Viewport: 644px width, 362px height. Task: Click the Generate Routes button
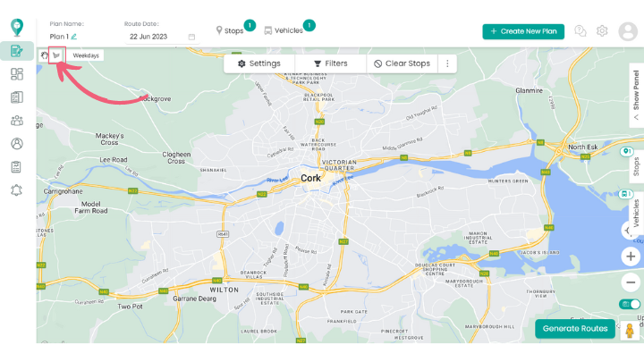coord(575,328)
